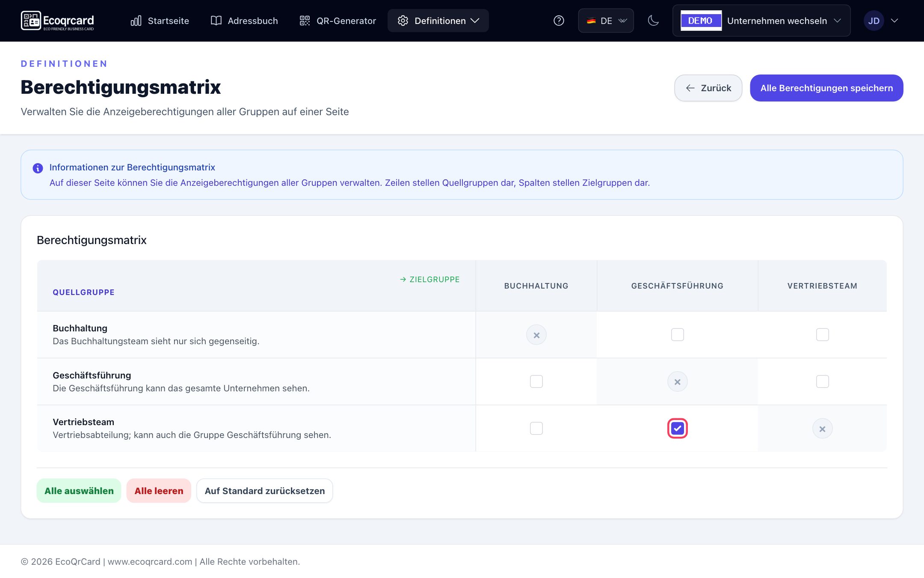
Task: Save with Alle Berechtigungen speichern
Action: click(826, 88)
